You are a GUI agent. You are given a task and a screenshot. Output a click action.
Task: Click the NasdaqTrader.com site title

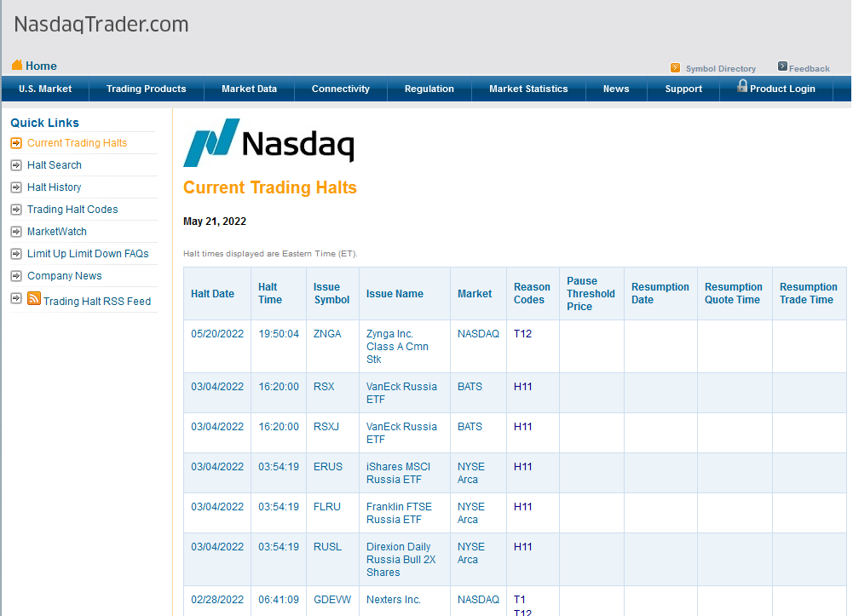[x=101, y=25]
